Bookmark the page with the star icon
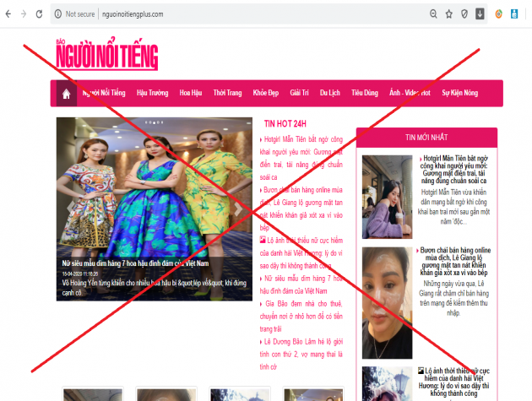This screenshot has height=401, width=532. tap(449, 14)
